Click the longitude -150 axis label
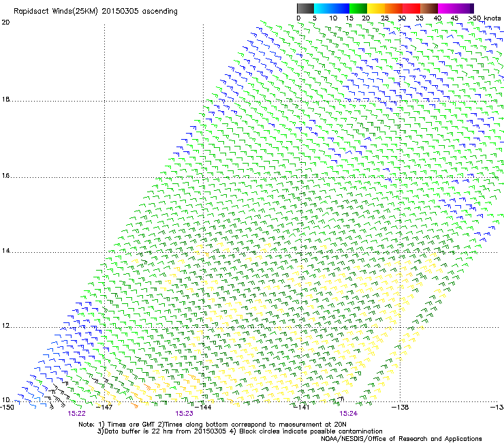504x443 pixels. click(x=7, y=408)
